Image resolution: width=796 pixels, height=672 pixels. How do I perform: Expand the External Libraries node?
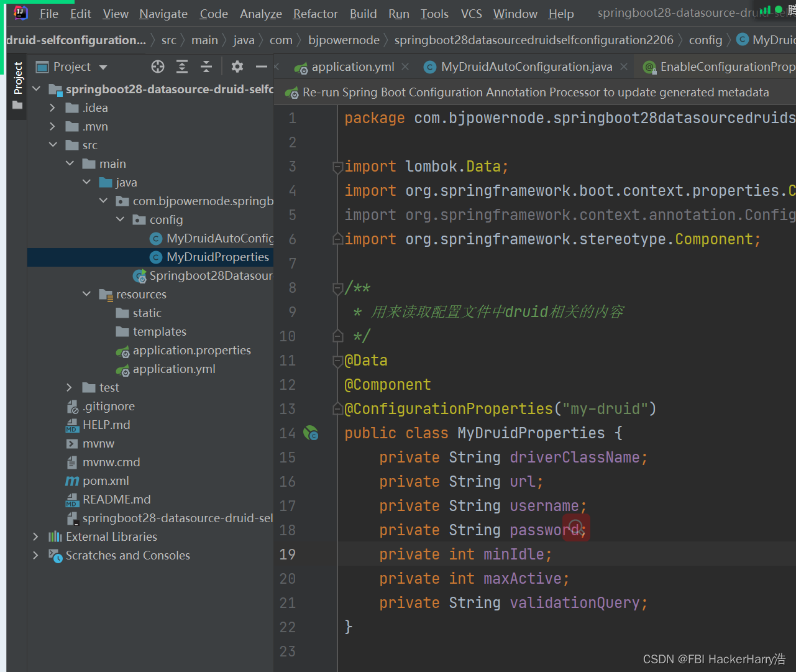[36, 536]
